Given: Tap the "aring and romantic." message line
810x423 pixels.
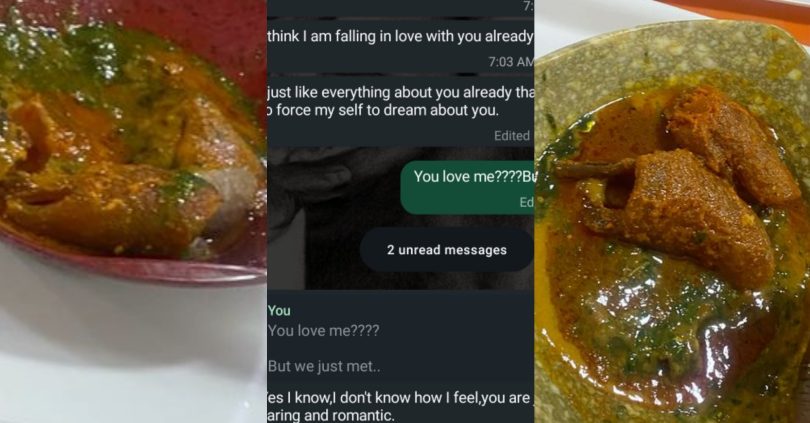Looking at the screenshot, I should (x=331, y=415).
